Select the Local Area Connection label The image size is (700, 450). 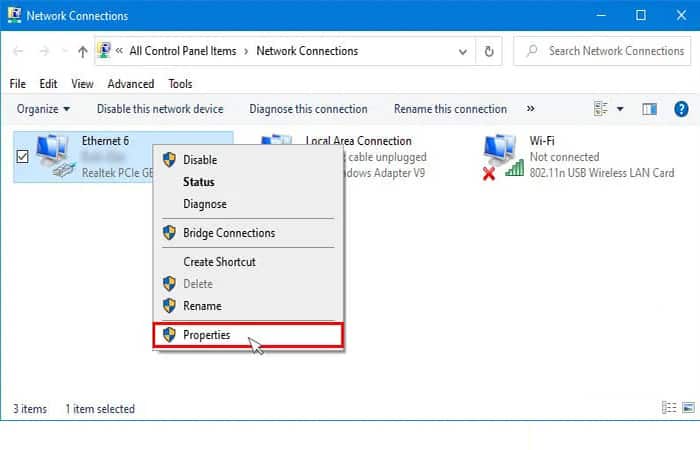[x=358, y=141]
